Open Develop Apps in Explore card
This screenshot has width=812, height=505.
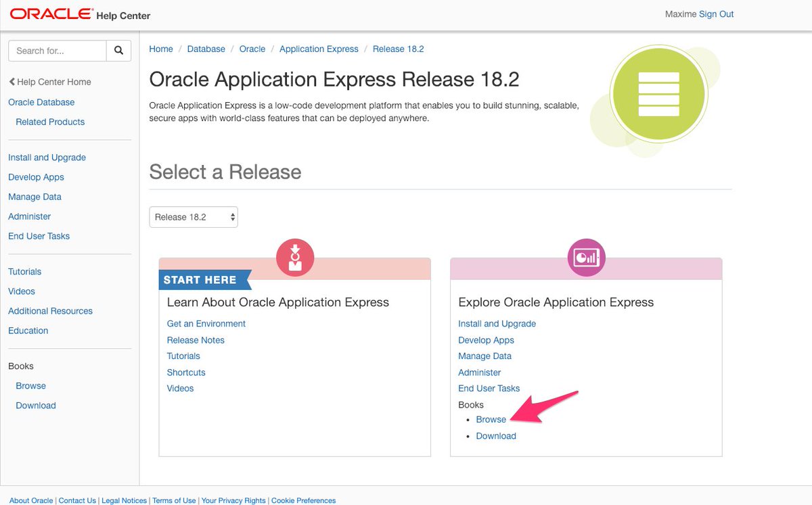(x=486, y=340)
